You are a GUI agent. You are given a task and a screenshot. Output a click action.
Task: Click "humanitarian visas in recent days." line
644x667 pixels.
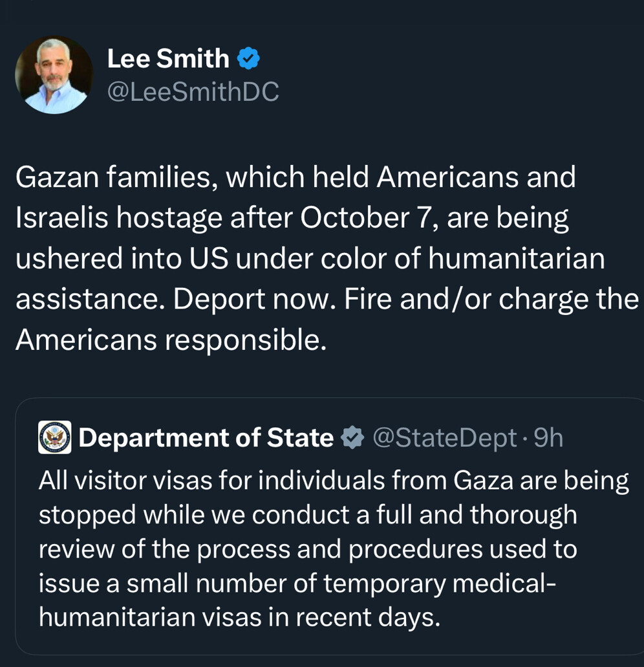click(x=239, y=617)
